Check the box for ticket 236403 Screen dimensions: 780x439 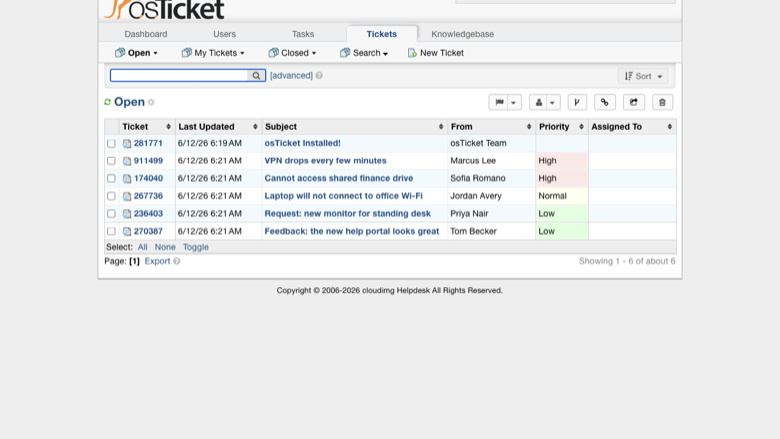(111, 214)
